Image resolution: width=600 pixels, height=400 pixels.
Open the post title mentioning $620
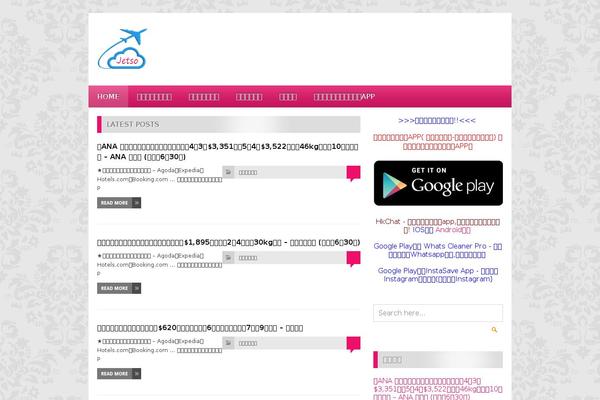coord(200,328)
